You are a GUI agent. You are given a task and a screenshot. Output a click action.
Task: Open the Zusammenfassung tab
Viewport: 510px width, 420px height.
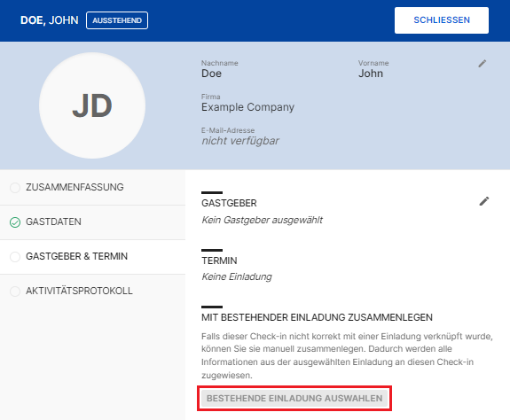click(x=93, y=188)
